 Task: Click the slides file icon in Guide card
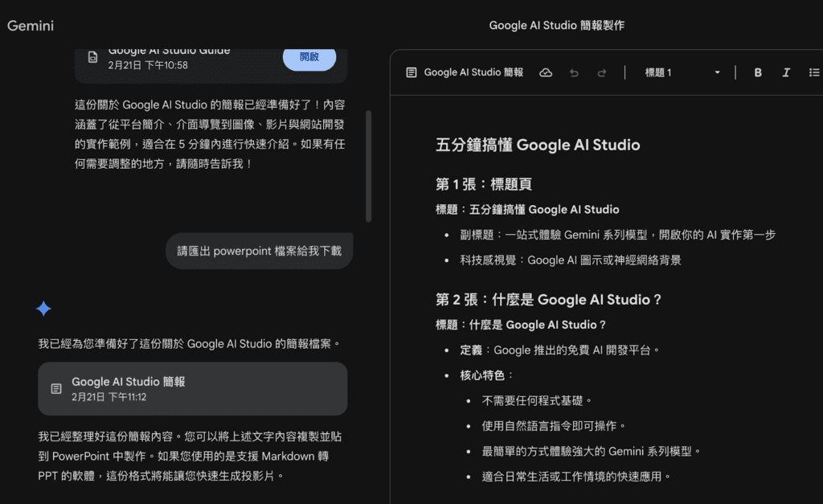(x=93, y=57)
